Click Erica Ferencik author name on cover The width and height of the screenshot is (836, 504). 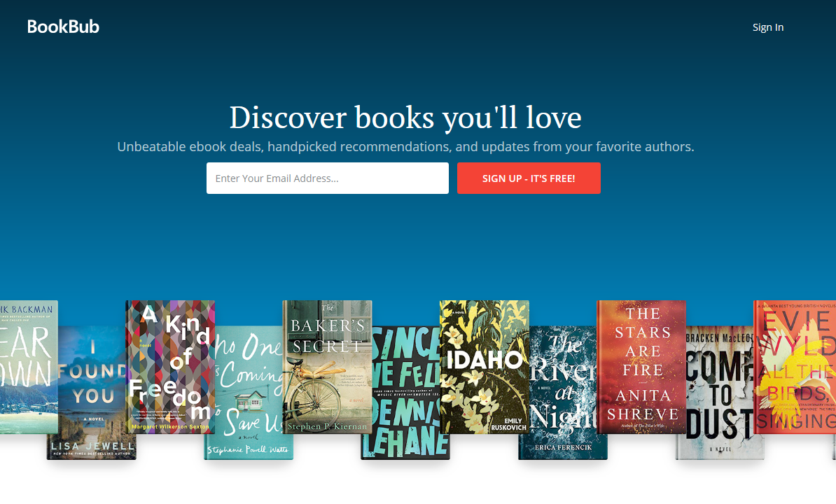[x=563, y=447]
